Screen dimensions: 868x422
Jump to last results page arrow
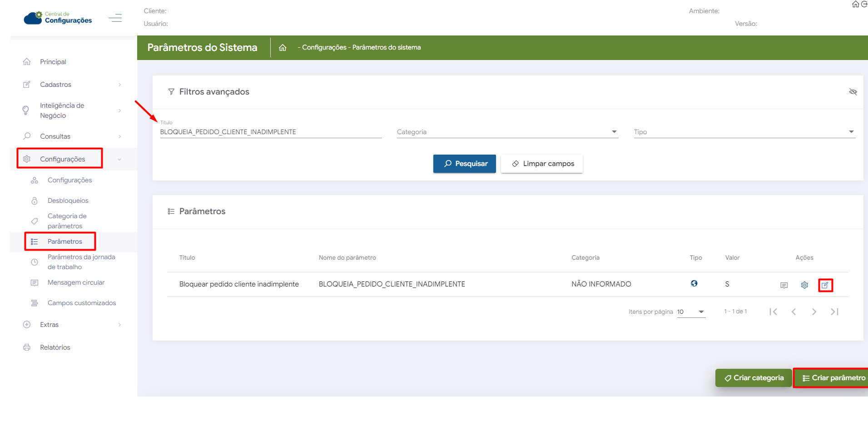click(834, 311)
